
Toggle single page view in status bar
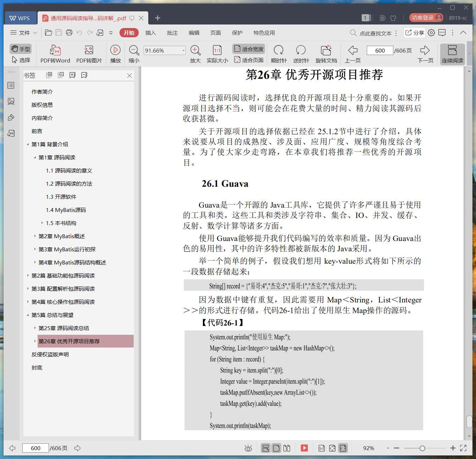[276, 448]
